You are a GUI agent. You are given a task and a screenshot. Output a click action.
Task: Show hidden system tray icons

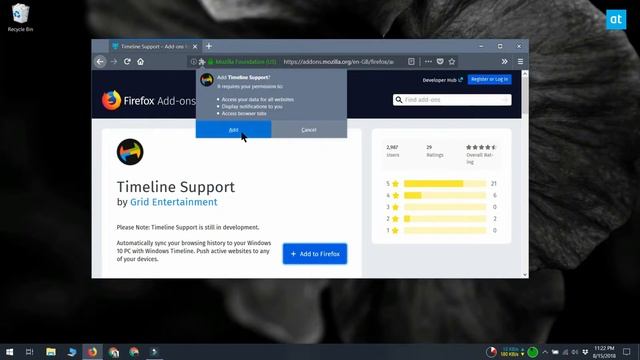[545, 352]
